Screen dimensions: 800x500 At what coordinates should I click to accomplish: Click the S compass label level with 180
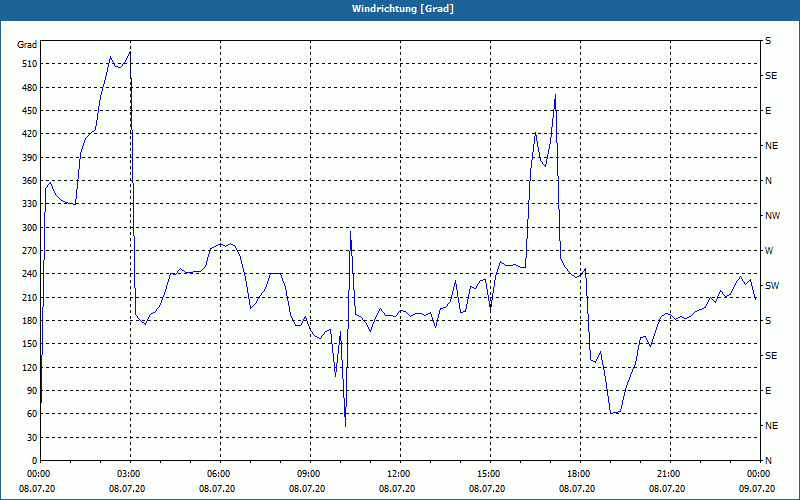point(768,320)
